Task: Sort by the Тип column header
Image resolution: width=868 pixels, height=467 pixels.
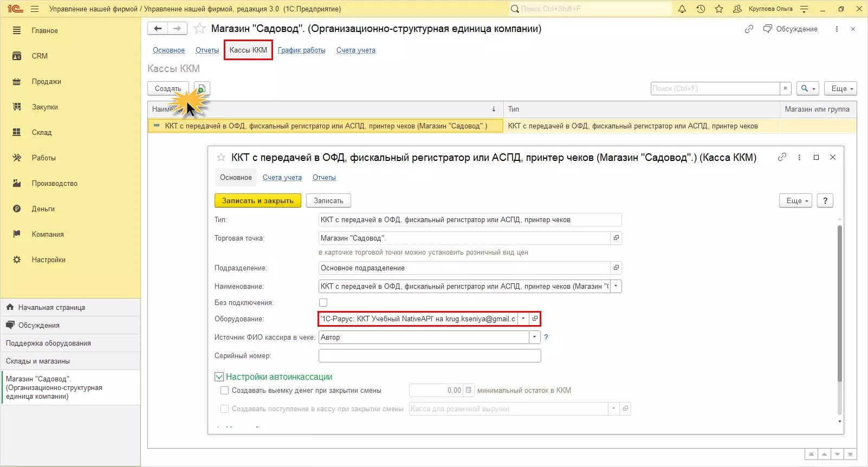Action: tap(642, 109)
